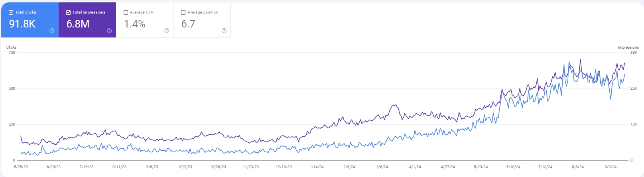Click the Clicks axis title

(12, 47)
